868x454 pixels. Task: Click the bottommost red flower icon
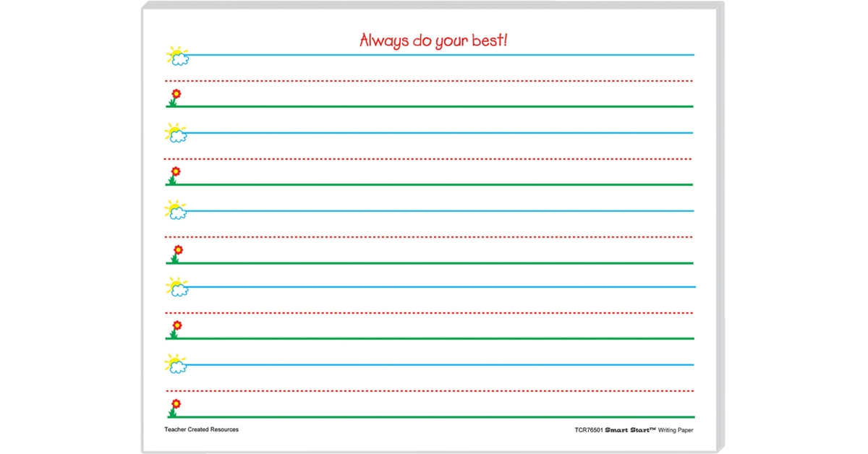174,408
